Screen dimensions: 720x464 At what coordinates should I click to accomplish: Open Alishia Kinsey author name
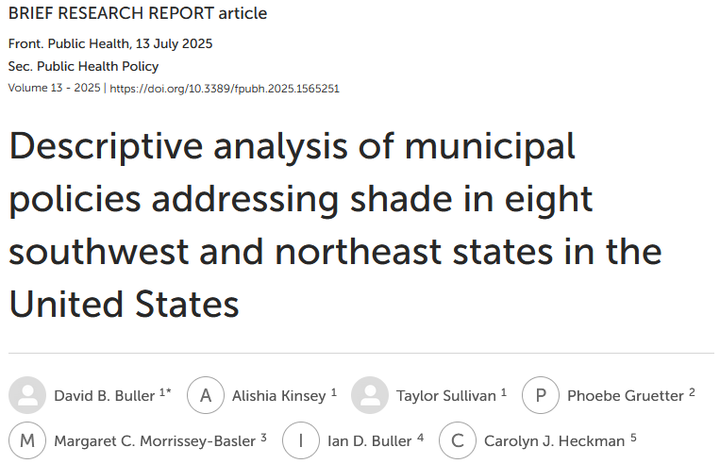(x=276, y=396)
